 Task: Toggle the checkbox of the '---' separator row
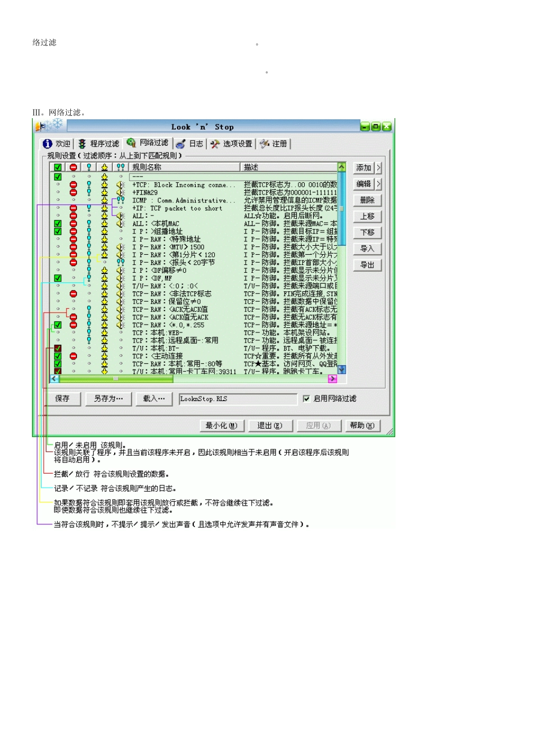[57, 177]
